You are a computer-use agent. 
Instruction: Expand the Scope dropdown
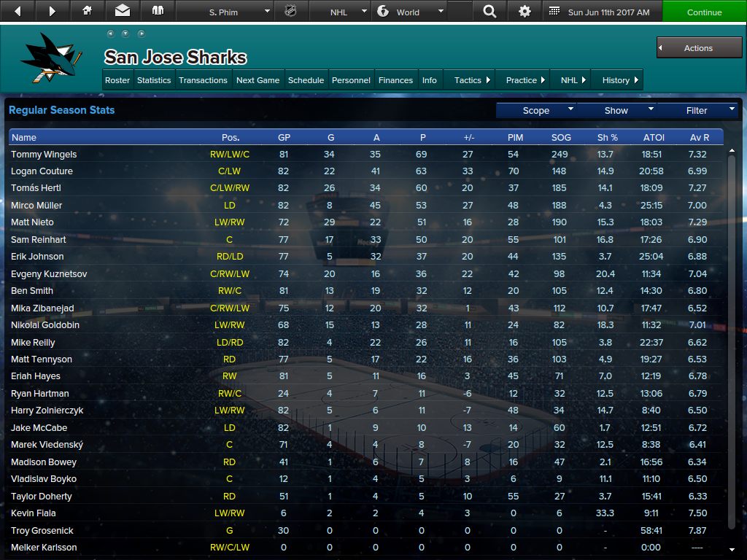536,111
